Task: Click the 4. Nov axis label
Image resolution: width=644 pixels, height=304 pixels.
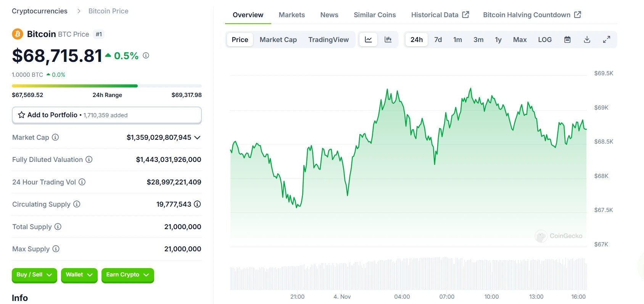Action: 342,297
